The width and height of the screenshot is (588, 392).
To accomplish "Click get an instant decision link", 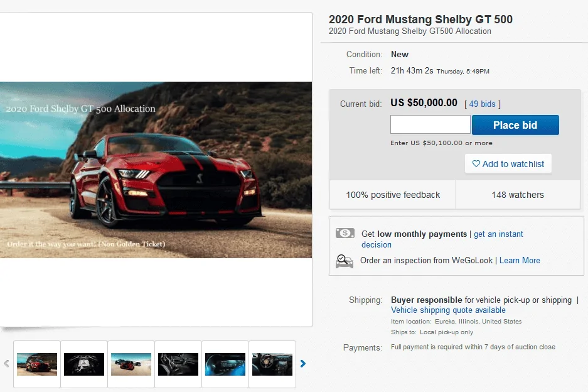I will [442, 239].
